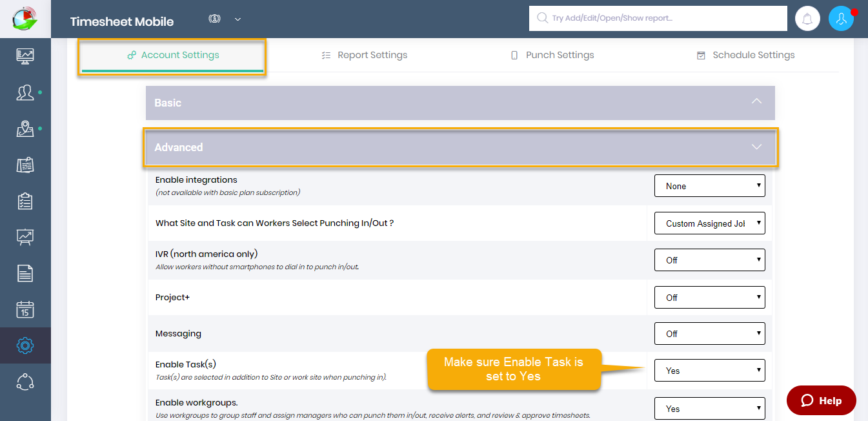Image resolution: width=868 pixels, height=421 pixels.
Task: Open the notifications bell
Action: 807,19
